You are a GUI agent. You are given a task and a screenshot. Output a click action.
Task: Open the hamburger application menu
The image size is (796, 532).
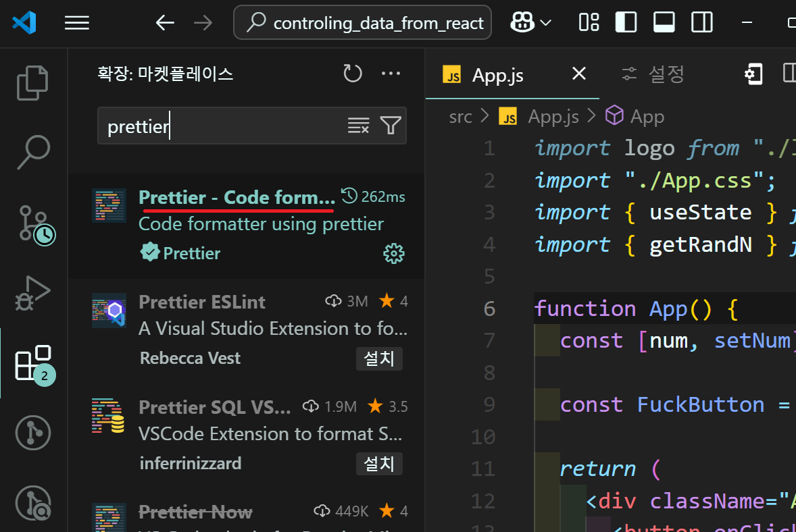coord(77,23)
